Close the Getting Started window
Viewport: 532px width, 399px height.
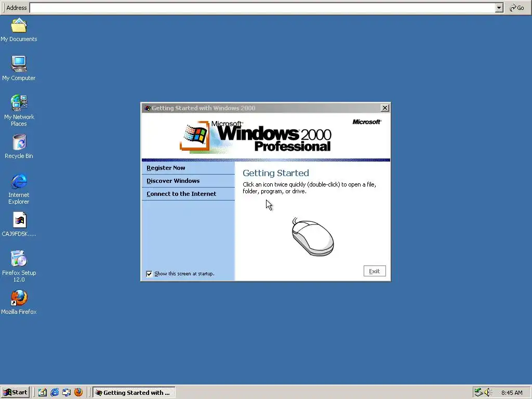click(385, 108)
